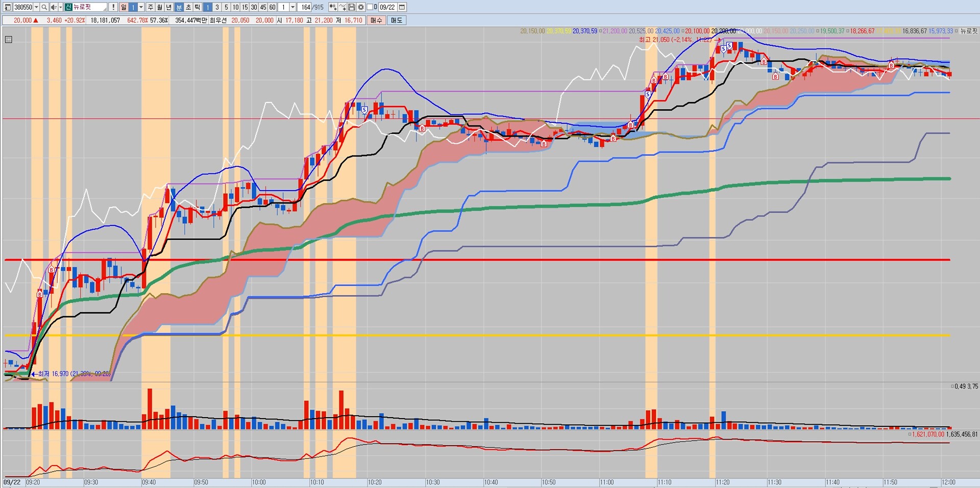Open the stock search magnifier

click(44, 7)
